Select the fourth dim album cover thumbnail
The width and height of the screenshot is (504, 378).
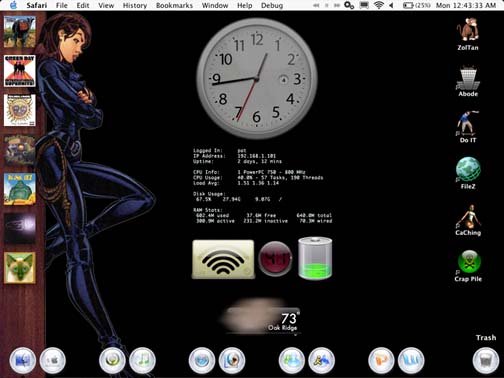point(20,150)
